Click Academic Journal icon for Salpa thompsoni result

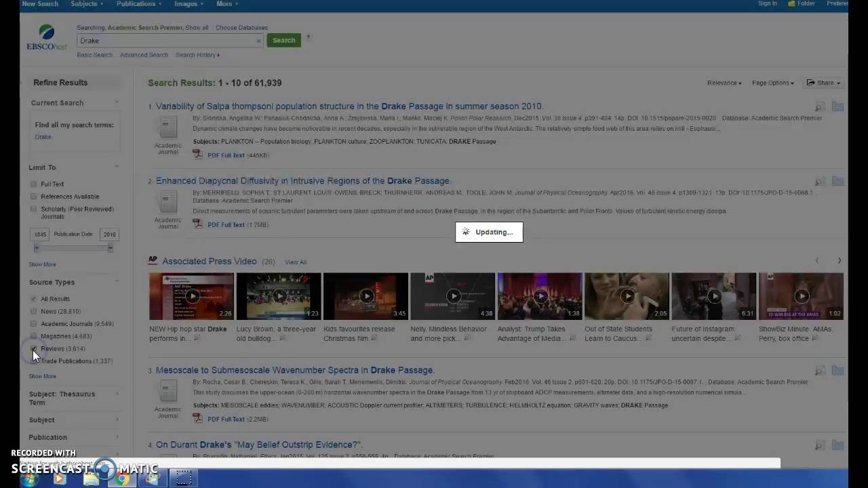tap(167, 127)
